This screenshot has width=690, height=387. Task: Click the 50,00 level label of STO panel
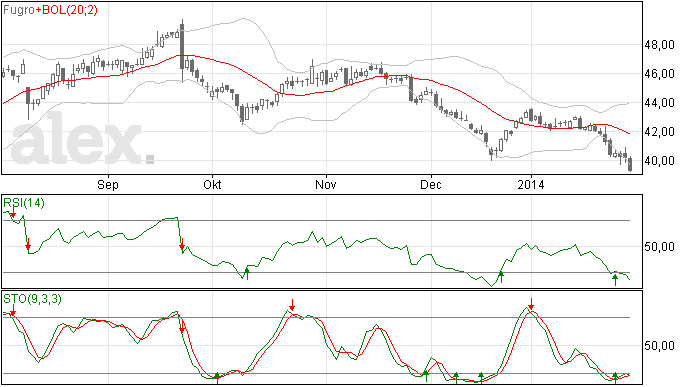tap(659, 346)
